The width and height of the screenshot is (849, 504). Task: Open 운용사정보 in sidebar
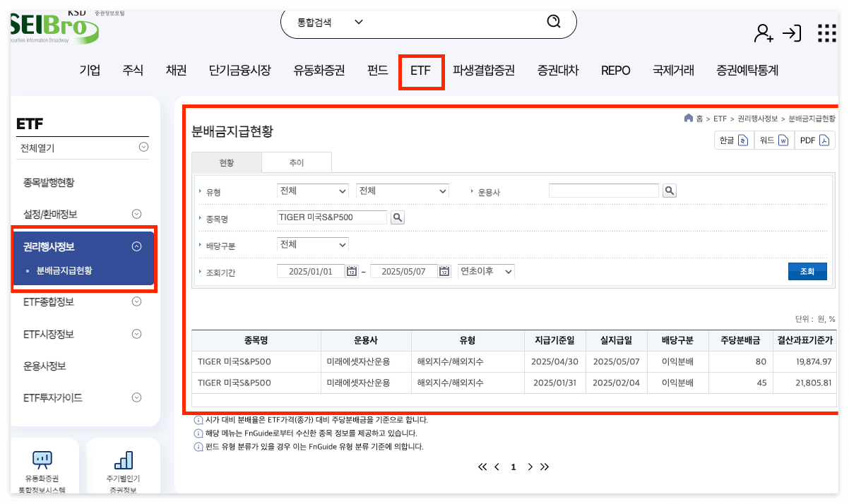click(x=44, y=366)
